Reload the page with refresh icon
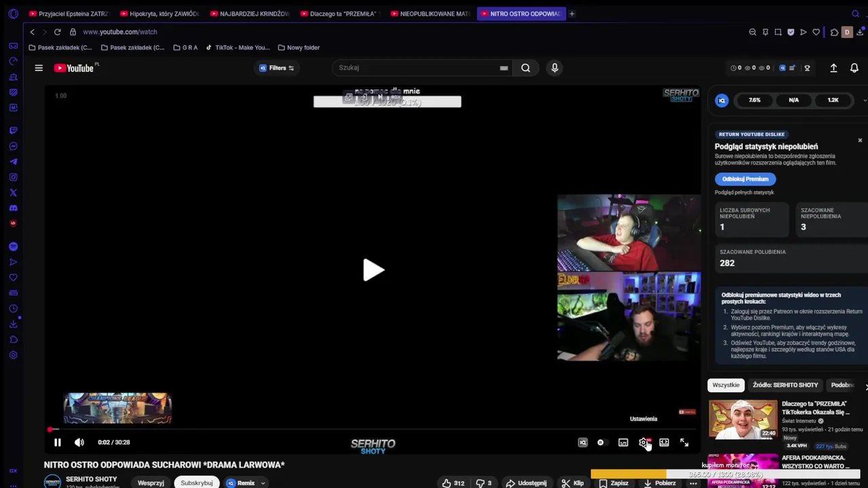 tap(57, 32)
